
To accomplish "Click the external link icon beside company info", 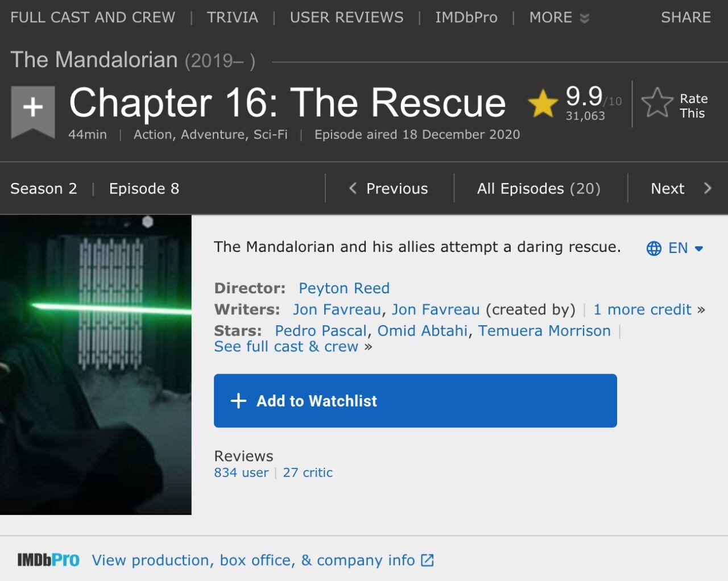I will 427,561.
